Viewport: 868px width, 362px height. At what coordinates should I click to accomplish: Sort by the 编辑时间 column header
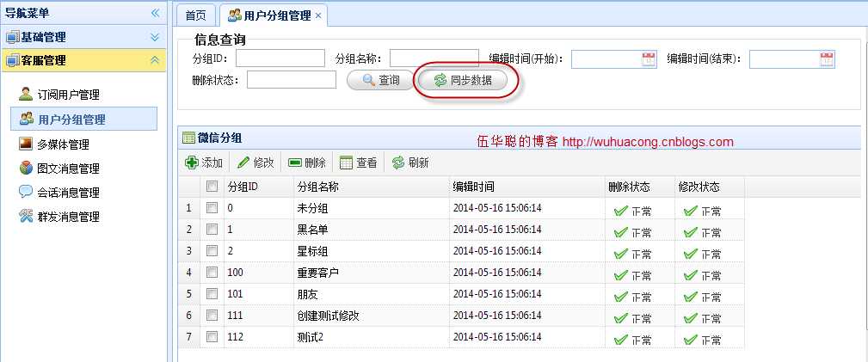coord(527,187)
